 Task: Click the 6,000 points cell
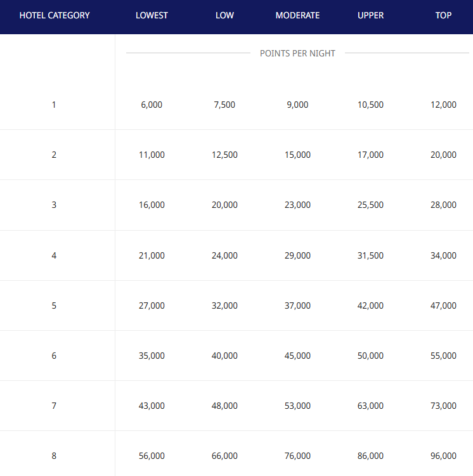tap(152, 105)
